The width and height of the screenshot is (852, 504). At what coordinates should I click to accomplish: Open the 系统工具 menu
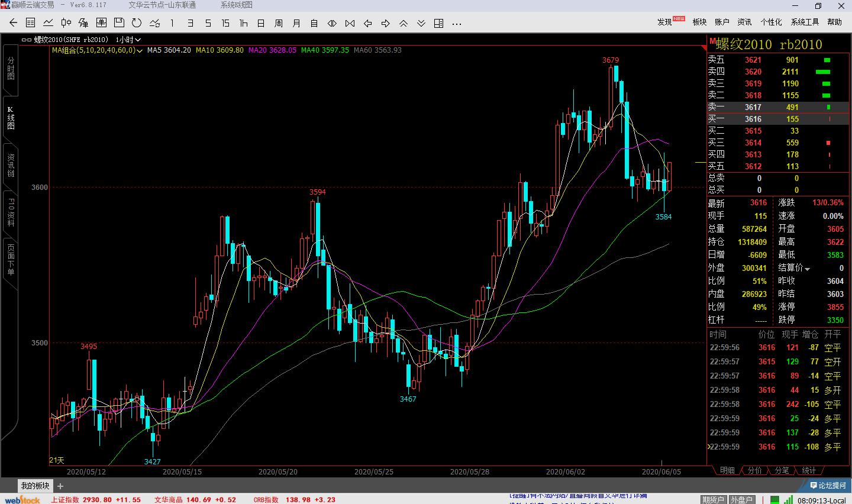[x=805, y=22]
